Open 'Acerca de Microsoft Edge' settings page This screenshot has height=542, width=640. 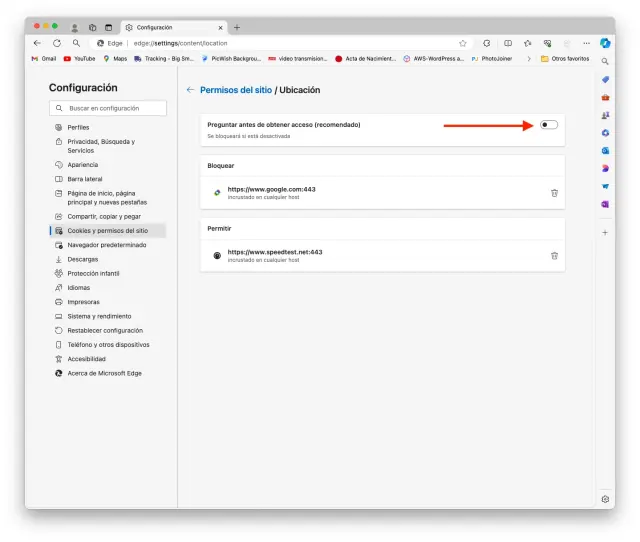tap(104, 373)
